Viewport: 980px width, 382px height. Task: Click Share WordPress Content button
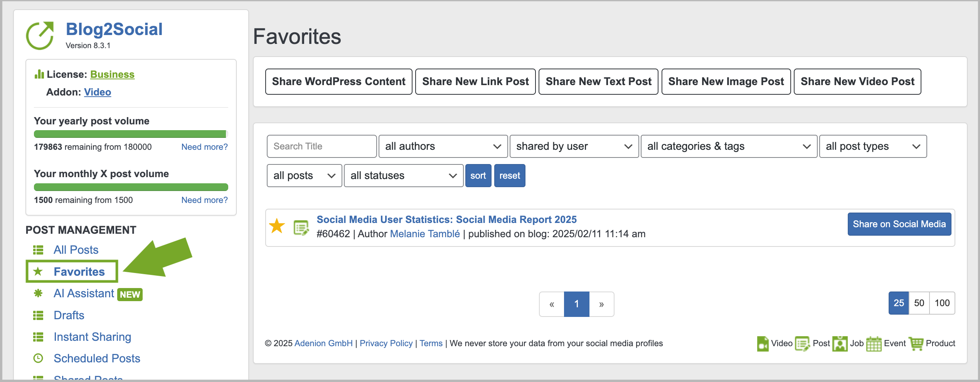point(338,82)
